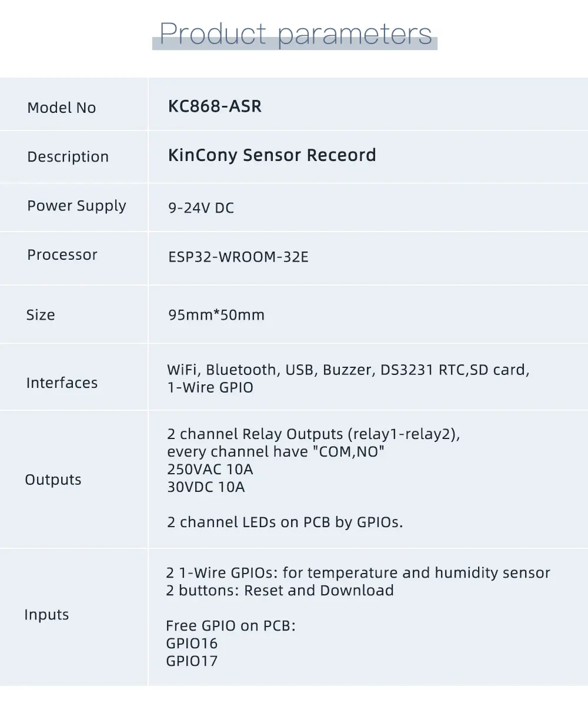The width and height of the screenshot is (588, 717).
Task: Click the GPIO16 entry
Action: click(192, 643)
